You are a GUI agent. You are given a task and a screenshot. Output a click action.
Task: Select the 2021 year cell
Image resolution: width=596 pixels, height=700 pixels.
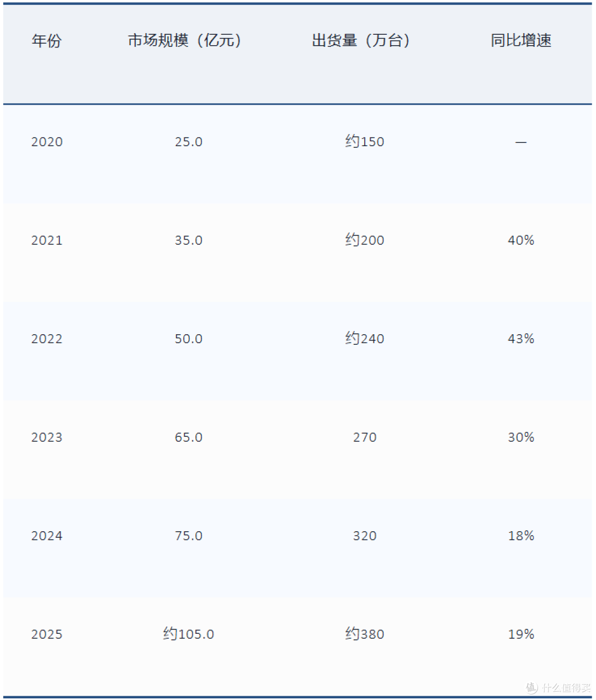pyautogui.click(x=47, y=241)
